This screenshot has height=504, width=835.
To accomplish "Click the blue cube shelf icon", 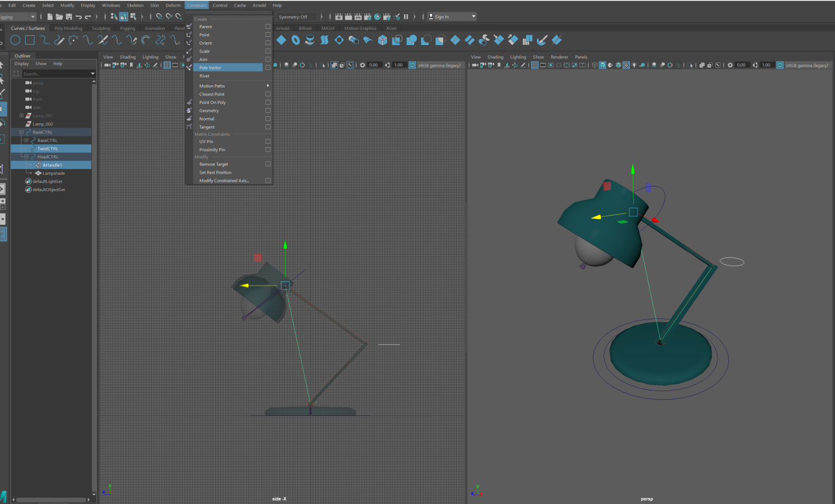I will [383, 40].
